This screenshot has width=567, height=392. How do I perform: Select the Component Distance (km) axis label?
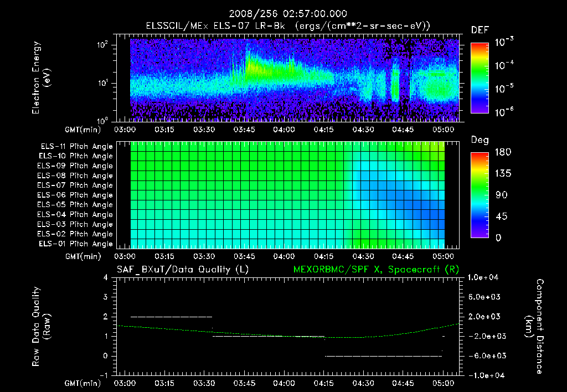[534, 327]
